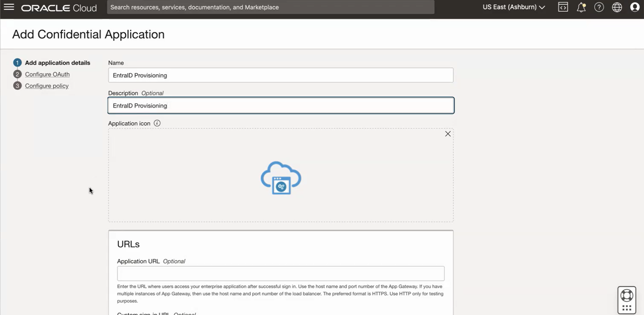This screenshot has height=315, width=644.
Task: Click step number 2 circle
Action: point(17,74)
